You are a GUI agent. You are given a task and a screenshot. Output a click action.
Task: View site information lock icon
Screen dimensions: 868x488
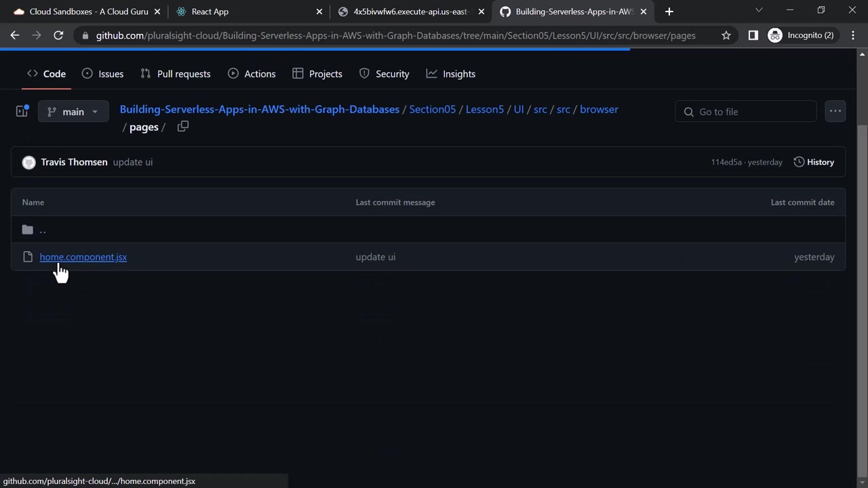(x=84, y=35)
